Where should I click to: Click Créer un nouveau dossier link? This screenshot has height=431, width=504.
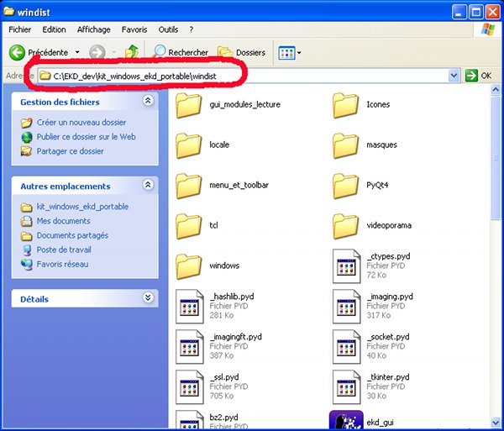81,123
